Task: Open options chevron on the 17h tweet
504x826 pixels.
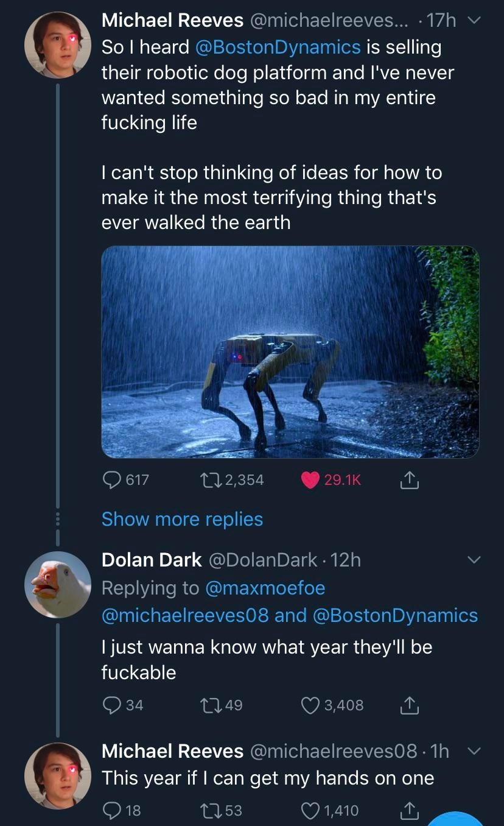Action: [x=474, y=21]
